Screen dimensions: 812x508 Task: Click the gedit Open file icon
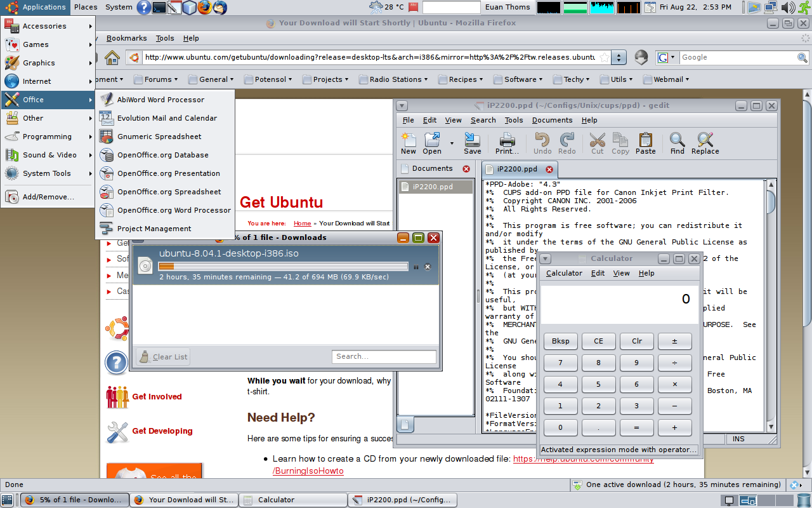[x=432, y=143]
